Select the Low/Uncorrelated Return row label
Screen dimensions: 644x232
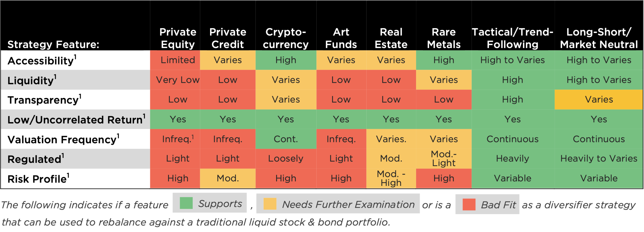pyautogui.click(x=75, y=120)
